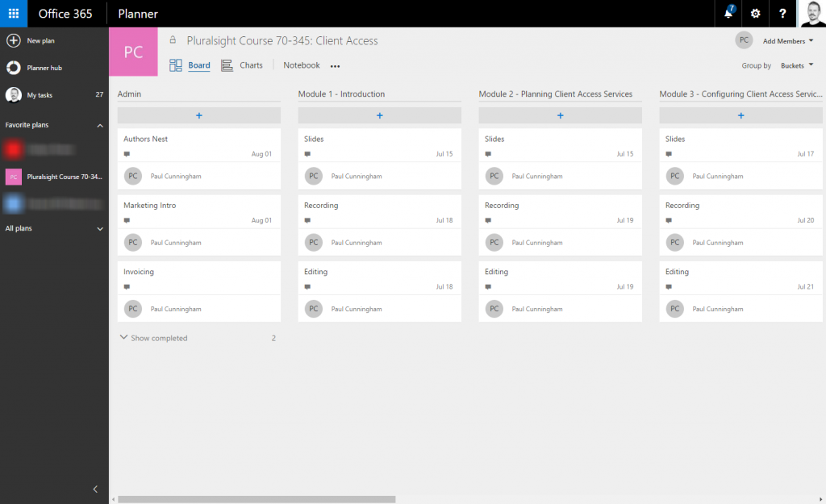Click Paul Cunningham's avatar on the Marketing Intro card
The image size is (826, 504).
click(133, 242)
